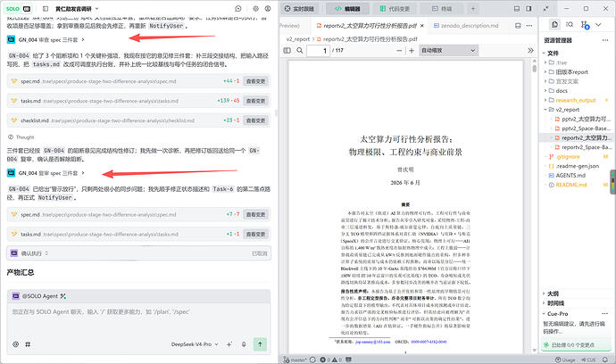This screenshot has width=616, height=364.
Task: Open PDF toolbar overflow chevrons
Action: [x=530, y=50]
